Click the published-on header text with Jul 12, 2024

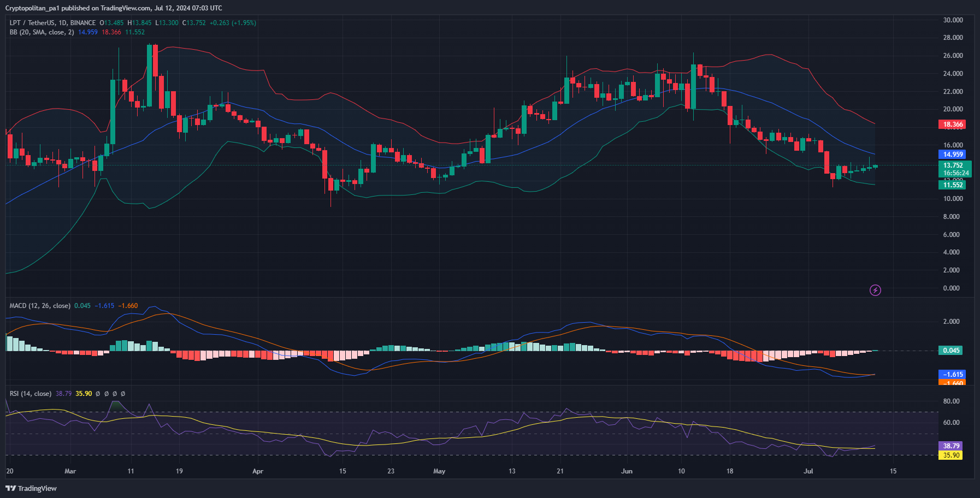pos(114,8)
